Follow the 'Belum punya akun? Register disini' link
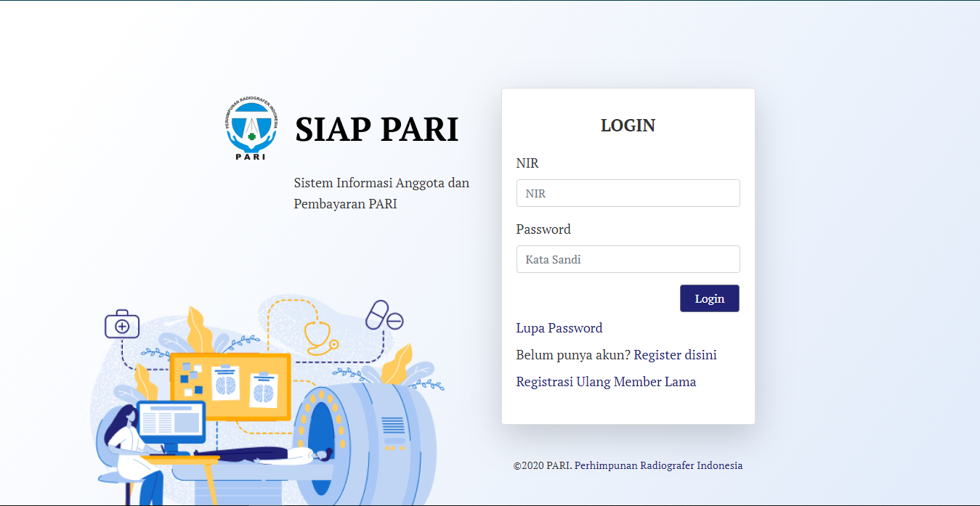This screenshot has height=506, width=980. pos(617,355)
